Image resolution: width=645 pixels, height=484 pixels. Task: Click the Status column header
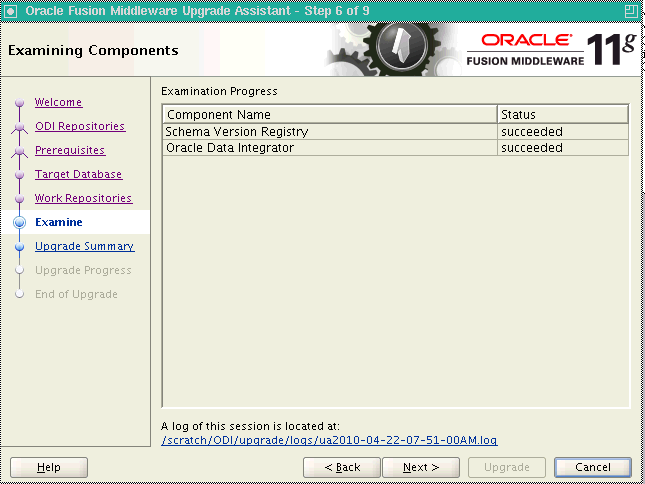(562, 114)
